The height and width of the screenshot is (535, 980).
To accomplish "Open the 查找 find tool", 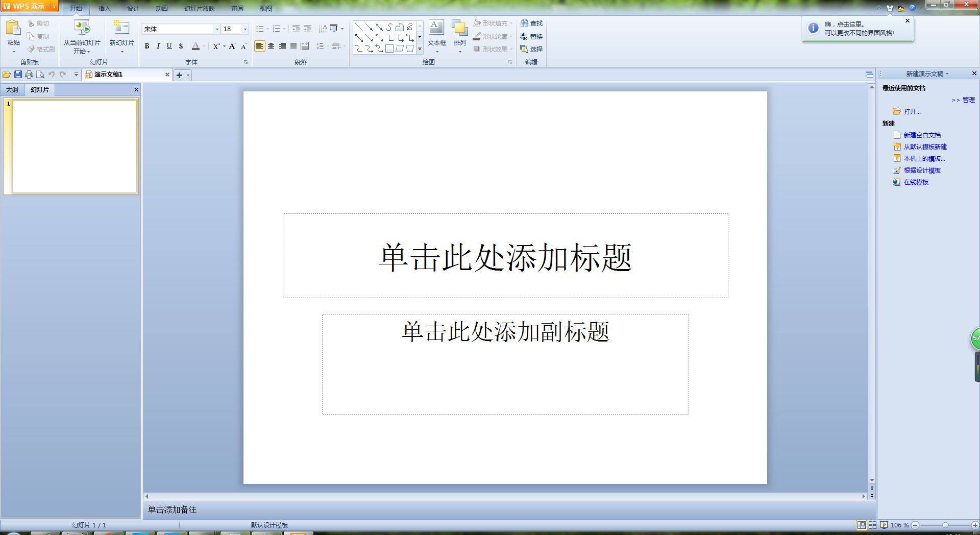I will 532,23.
